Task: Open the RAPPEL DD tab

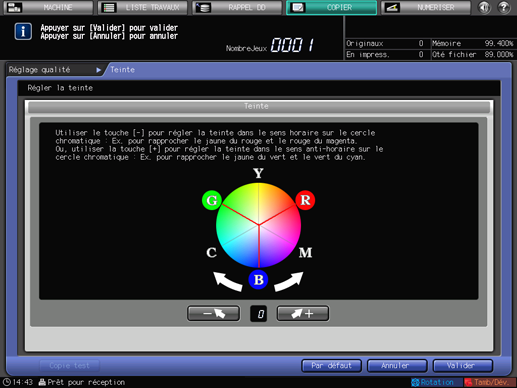Action: 237,7
